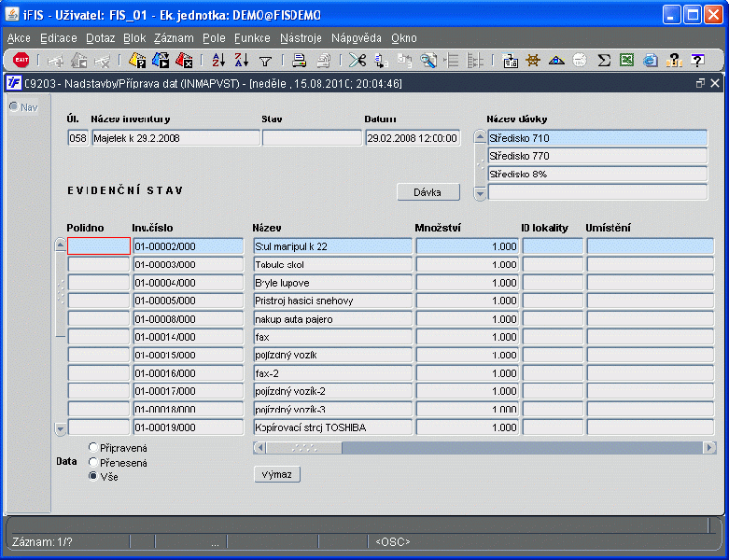Click the calendar list icon in toolbar

510,61
